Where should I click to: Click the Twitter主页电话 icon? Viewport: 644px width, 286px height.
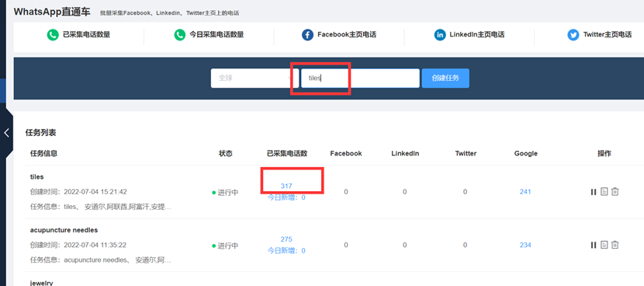pyautogui.click(x=573, y=35)
